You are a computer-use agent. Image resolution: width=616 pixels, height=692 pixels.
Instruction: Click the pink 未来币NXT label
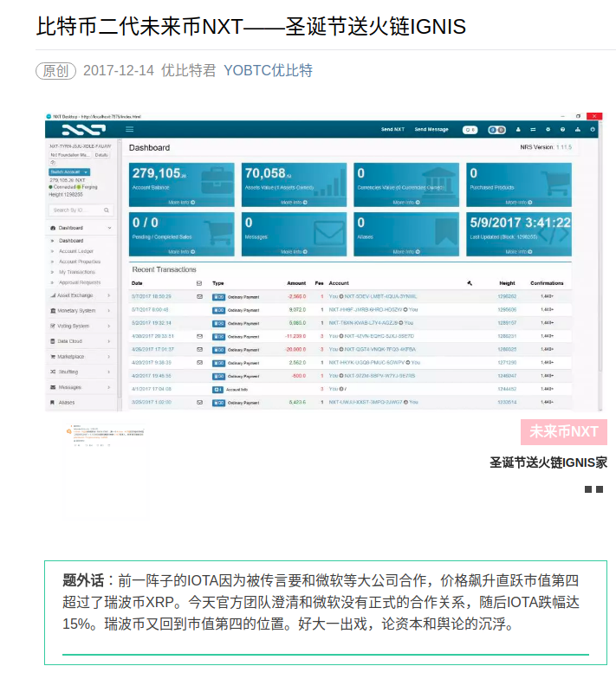pos(564,431)
